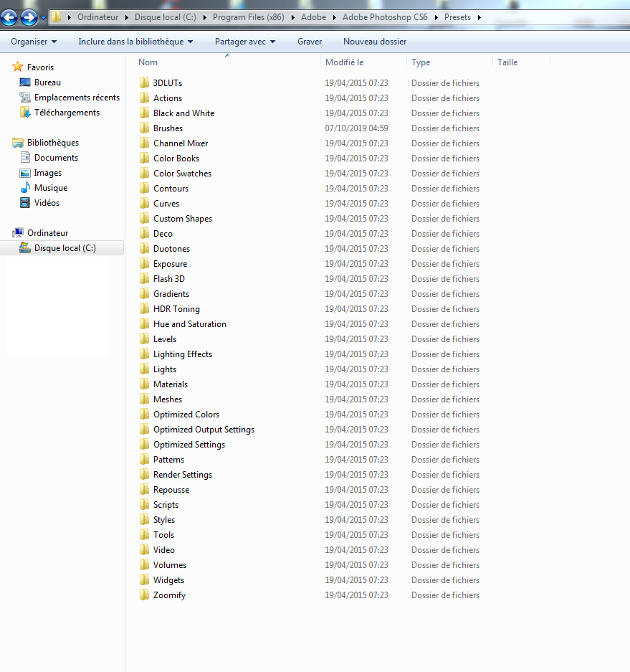Click the Gradients folder icon
The height and width of the screenshot is (672, 630).
pos(144,293)
